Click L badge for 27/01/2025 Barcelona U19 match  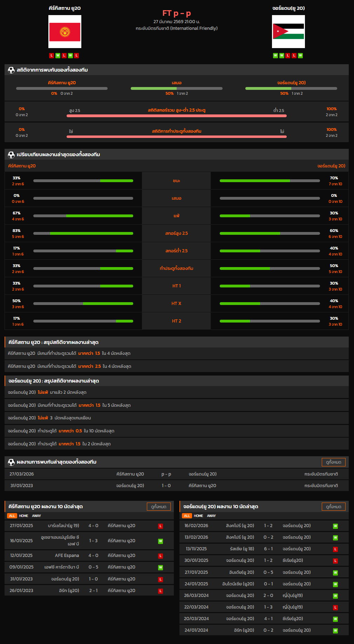tap(161, 526)
